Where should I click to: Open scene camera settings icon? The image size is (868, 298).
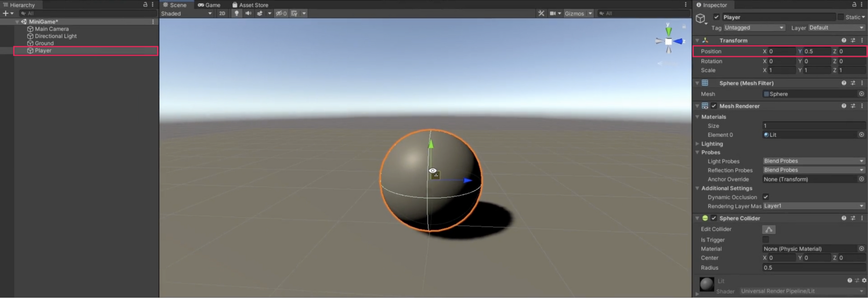[553, 13]
